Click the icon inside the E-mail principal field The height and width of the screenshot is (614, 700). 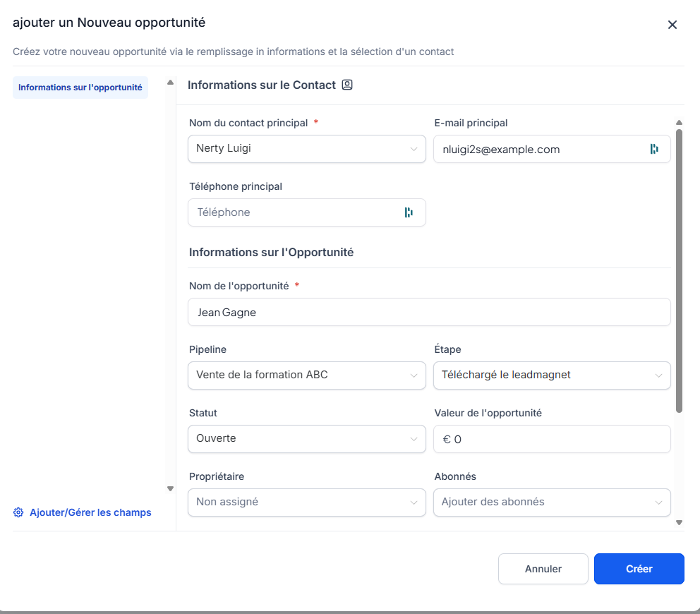(654, 149)
